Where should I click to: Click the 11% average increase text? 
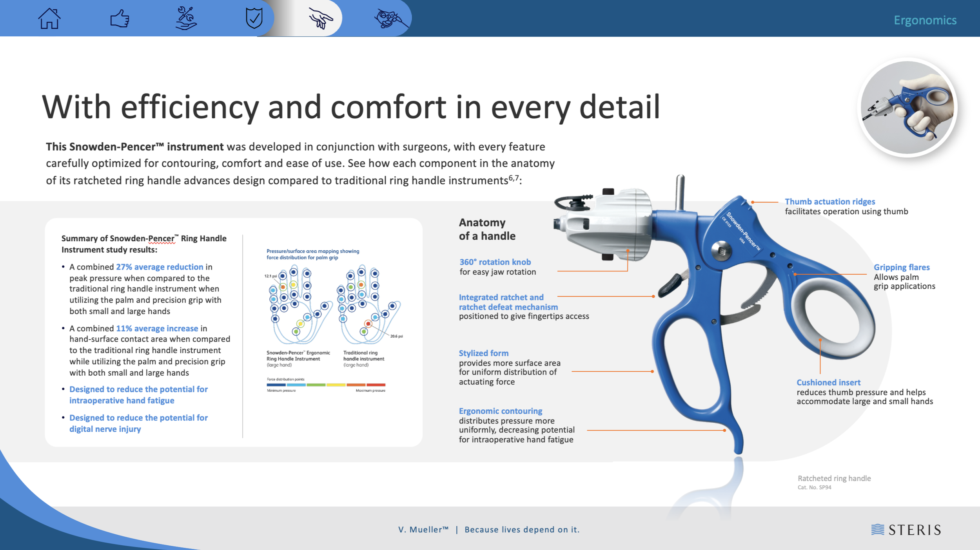(x=157, y=328)
